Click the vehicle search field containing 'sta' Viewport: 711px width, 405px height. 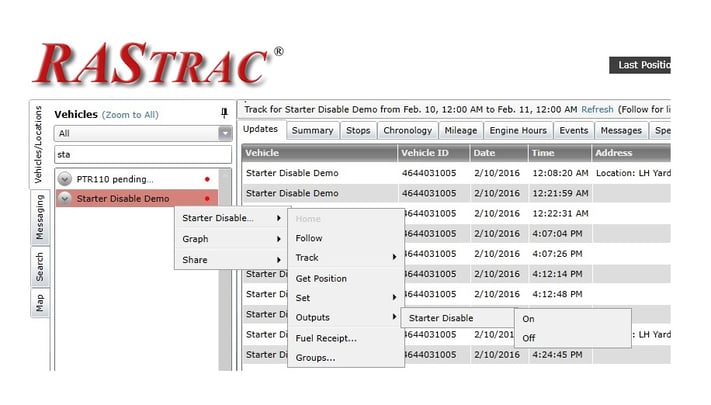135,154
